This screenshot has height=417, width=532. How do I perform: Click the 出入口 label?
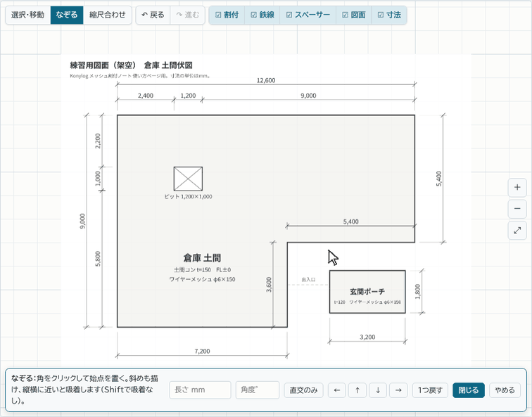(308, 280)
